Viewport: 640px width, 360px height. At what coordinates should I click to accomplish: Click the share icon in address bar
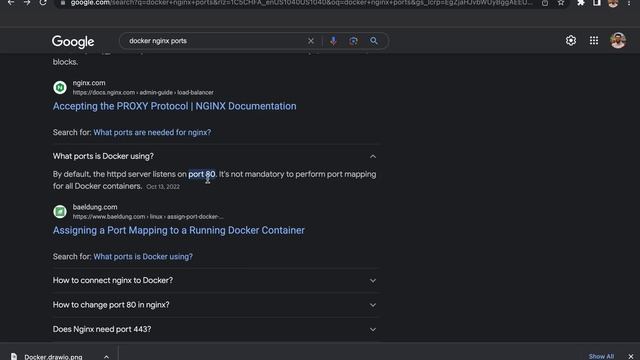click(x=545, y=3)
